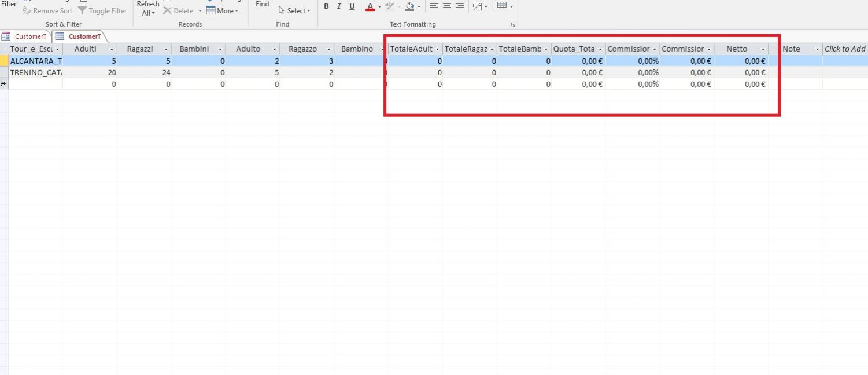The height and width of the screenshot is (375, 868).
Task: Click the ALCANTARA_T cell
Action: point(36,61)
